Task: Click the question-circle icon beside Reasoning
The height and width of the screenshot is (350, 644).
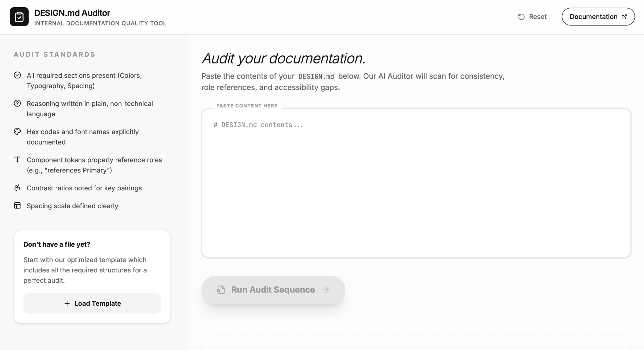Action: 17,103
